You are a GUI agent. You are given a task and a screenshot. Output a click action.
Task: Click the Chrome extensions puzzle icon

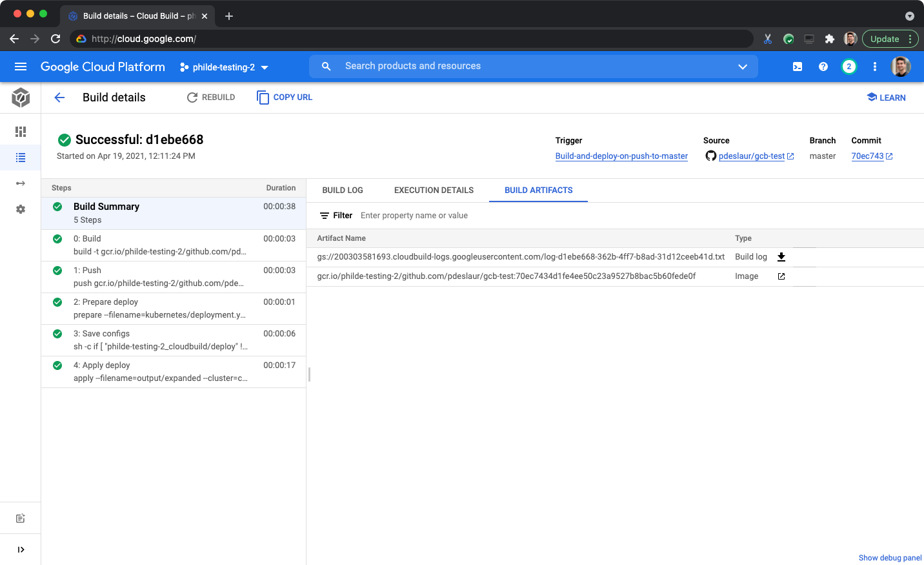coord(830,39)
